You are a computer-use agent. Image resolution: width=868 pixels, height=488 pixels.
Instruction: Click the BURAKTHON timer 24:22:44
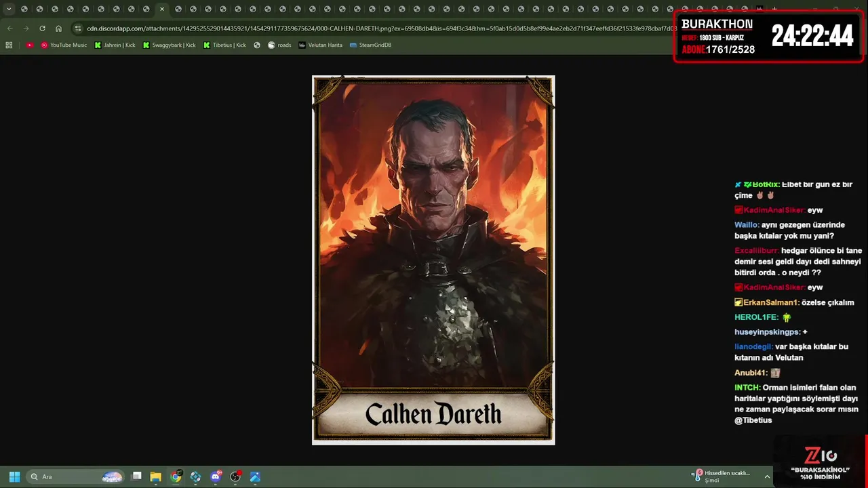pyautogui.click(x=812, y=36)
